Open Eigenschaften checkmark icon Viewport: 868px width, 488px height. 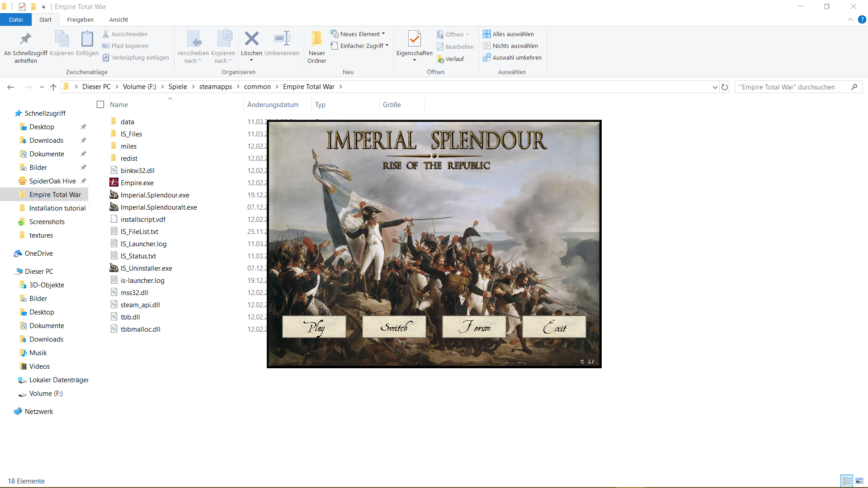415,39
